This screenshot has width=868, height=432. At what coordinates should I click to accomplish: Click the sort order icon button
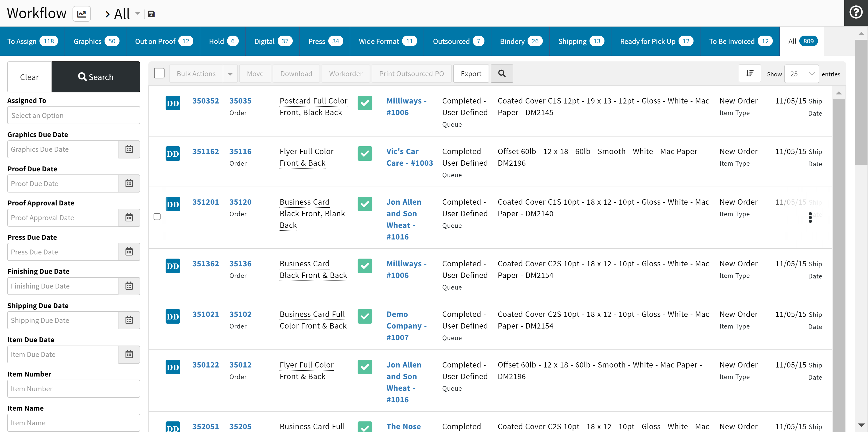[x=749, y=74]
